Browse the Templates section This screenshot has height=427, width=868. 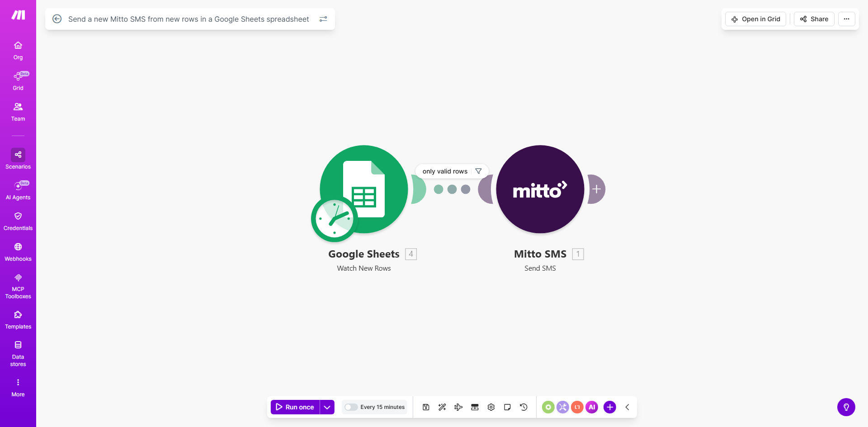[18, 320]
